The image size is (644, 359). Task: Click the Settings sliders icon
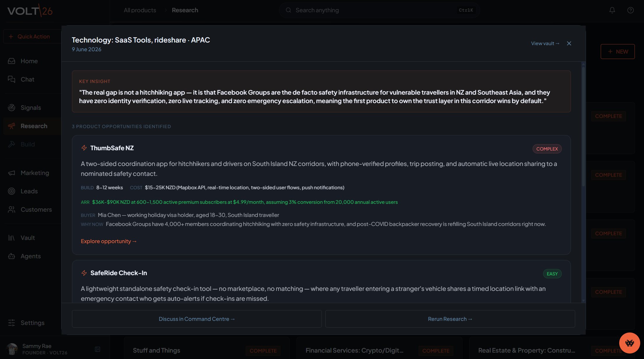[x=11, y=323]
